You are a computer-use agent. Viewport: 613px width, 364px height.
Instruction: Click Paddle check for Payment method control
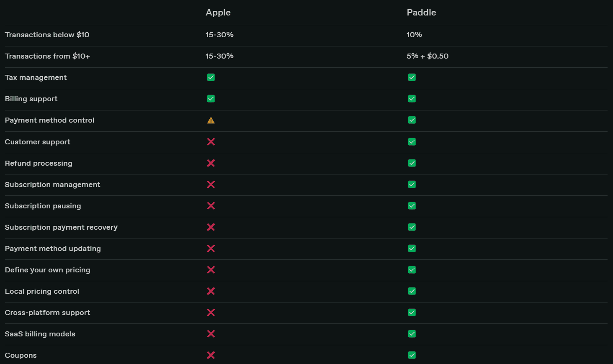tap(412, 120)
